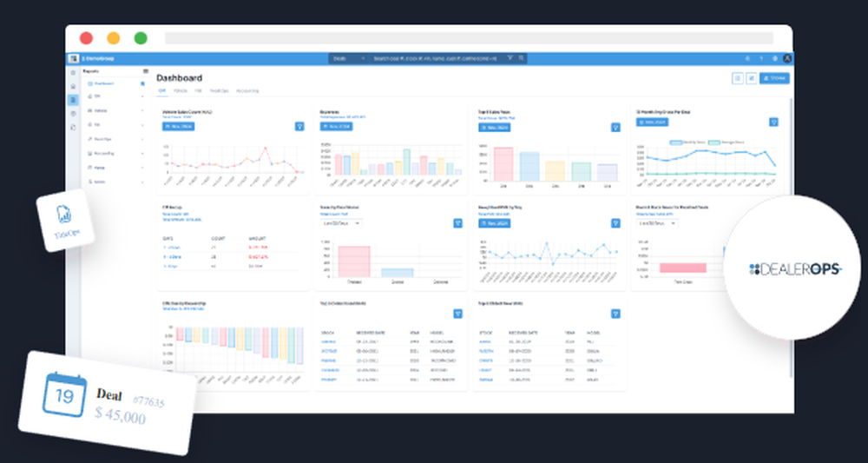Open the filter on the 12 Month Avg Gross card
This screenshot has width=868, height=463.
(774, 122)
